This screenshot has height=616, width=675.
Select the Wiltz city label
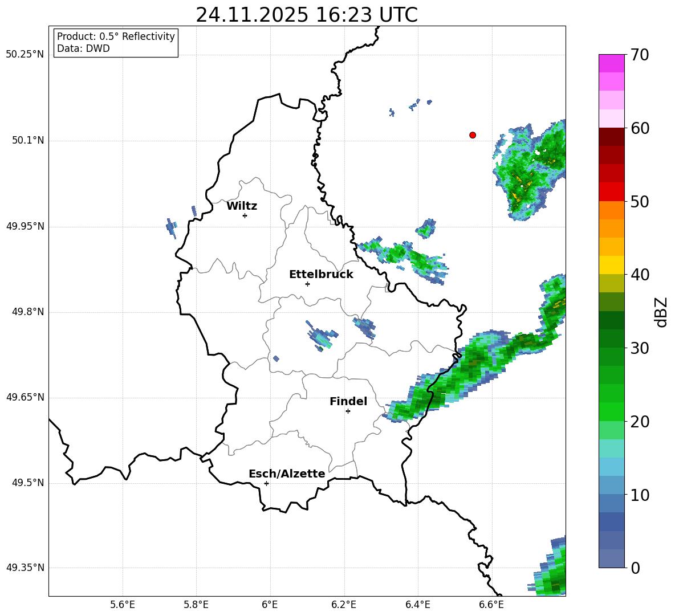[242, 206]
